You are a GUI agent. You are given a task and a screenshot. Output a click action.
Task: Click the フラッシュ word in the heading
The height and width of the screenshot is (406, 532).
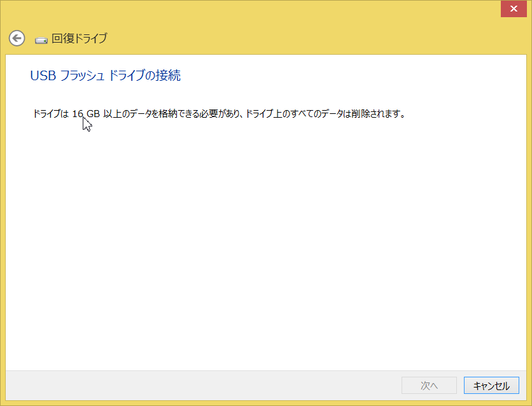[x=81, y=76]
